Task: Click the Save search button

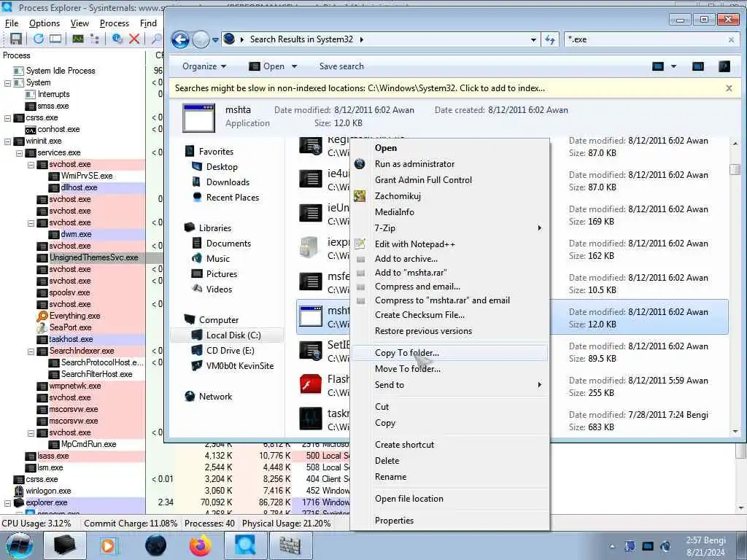Action: [341, 66]
